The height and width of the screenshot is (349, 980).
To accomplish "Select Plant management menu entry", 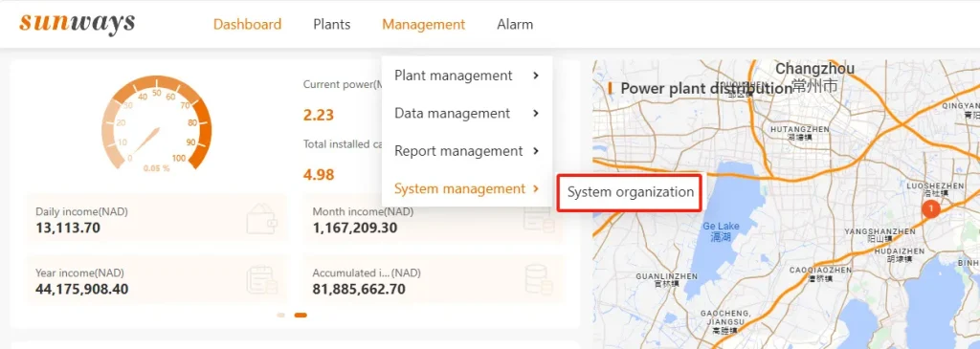I will (467, 76).
